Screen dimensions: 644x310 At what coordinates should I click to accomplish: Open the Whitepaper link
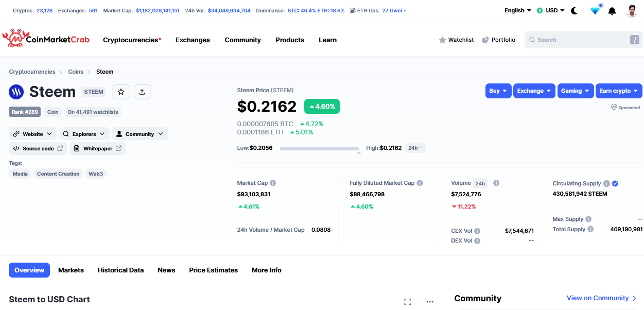tap(98, 148)
